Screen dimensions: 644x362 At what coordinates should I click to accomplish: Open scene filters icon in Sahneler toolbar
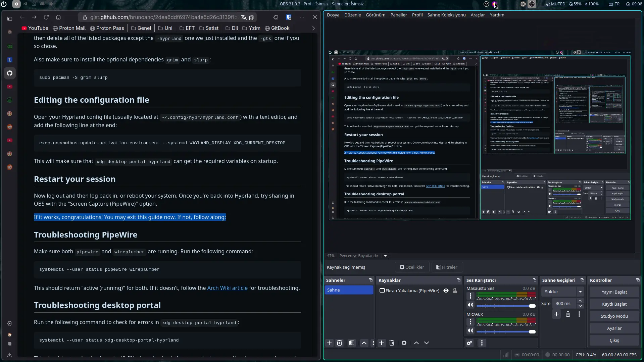pos(351,343)
